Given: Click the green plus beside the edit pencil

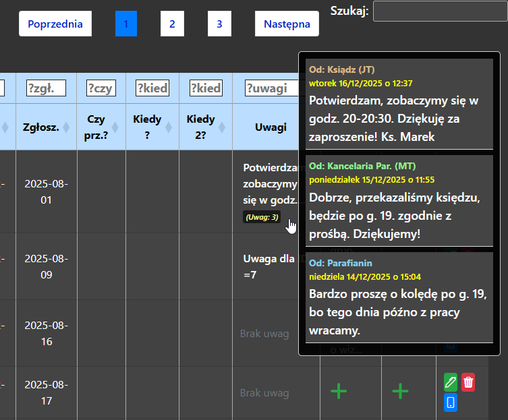Looking at the screenshot, I should click(x=401, y=392).
